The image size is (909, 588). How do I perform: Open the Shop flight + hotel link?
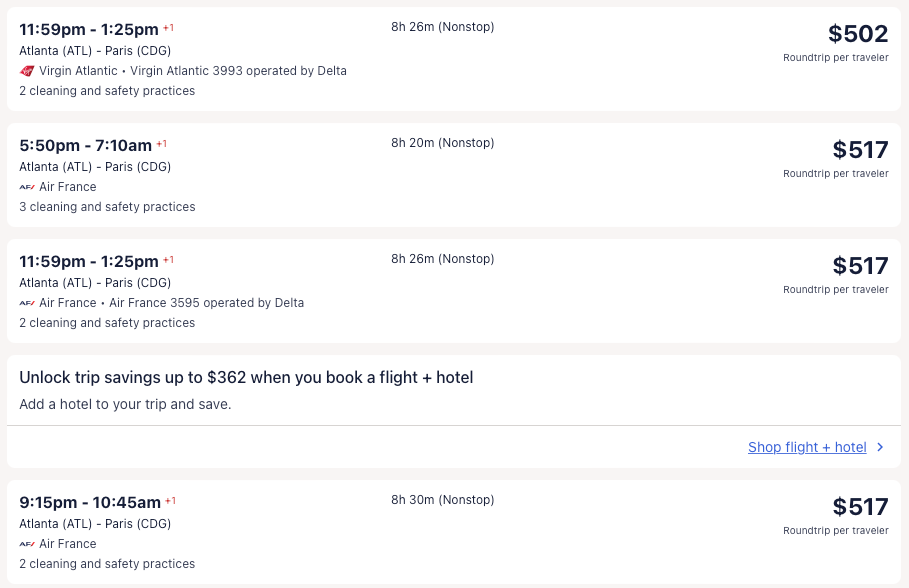tap(807, 447)
